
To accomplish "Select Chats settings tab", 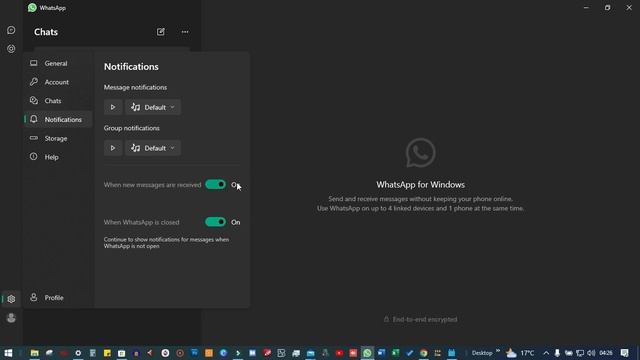I will pyautogui.click(x=58, y=101).
